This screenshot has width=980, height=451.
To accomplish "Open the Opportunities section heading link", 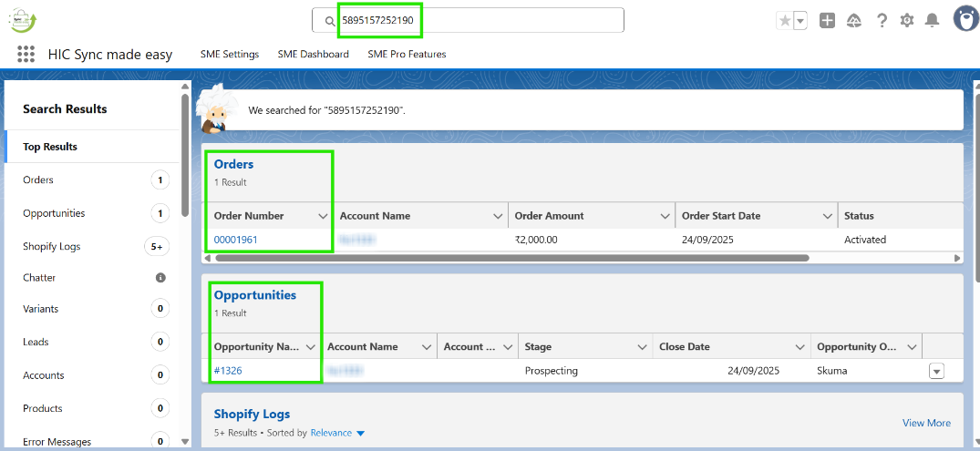I will 255,295.
